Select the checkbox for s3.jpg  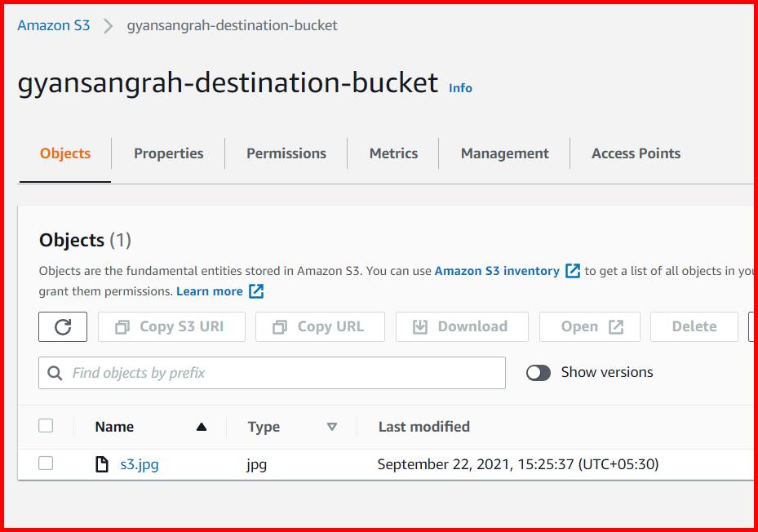tap(46, 463)
